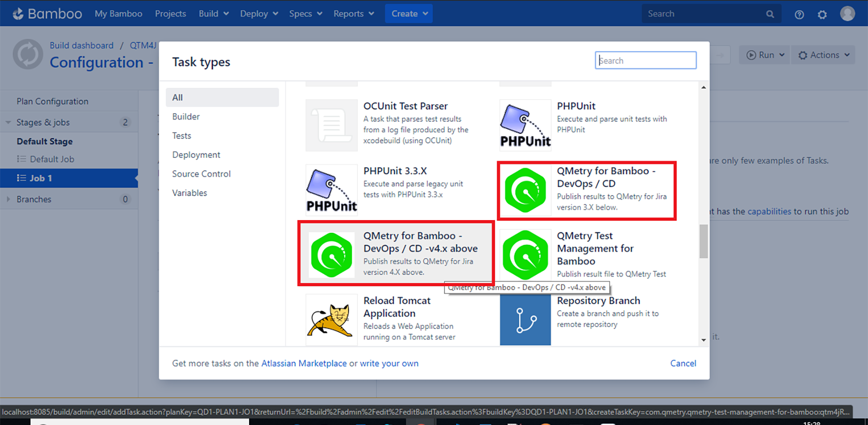This screenshot has height=425, width=868.
Task: Click the Default Job list icon
Action: [21, 159]
